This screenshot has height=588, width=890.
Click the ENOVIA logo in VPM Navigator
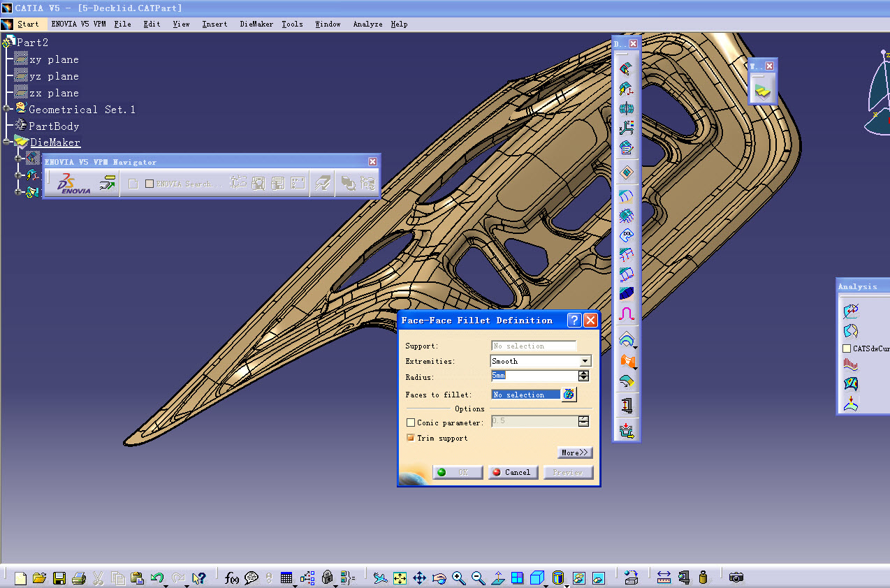73,184
